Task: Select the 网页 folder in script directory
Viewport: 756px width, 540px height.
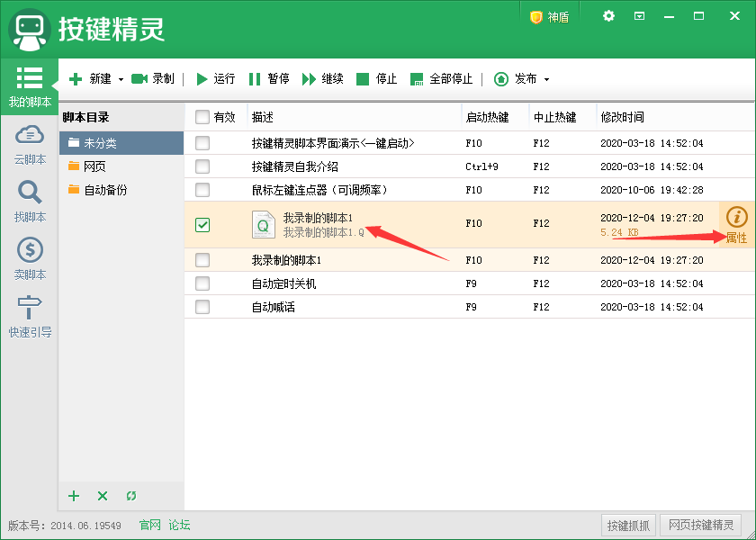Action: click(94, 166)
